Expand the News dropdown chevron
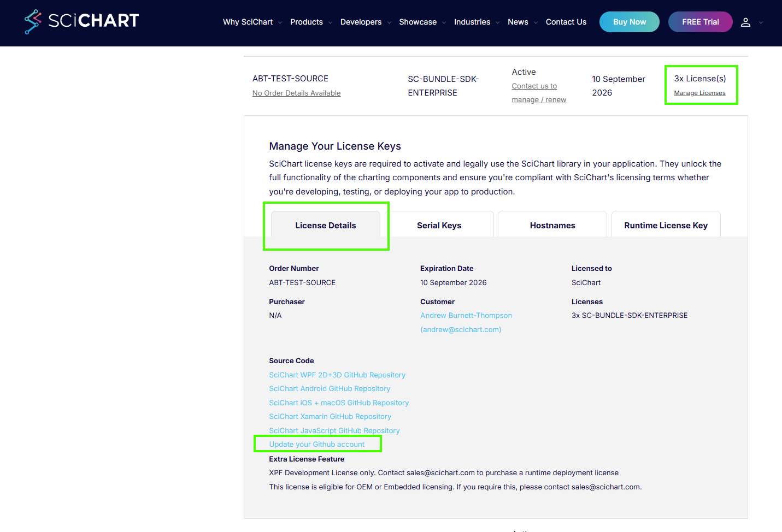The width and height of the screenshot is (782, 532). pyautogui.click(x=536, y=22)
